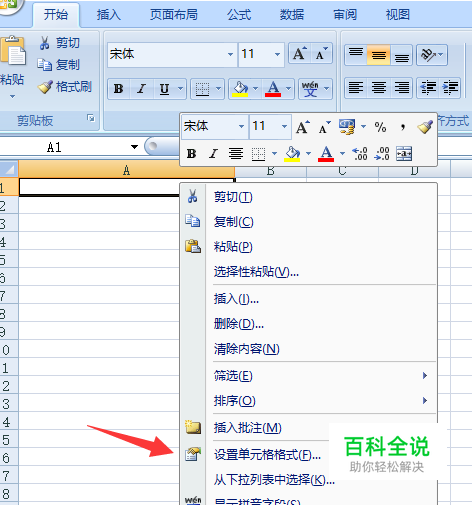Click the ribbon phonetic guide wén icon
Image resolution: width=472 pixels, height=505 pixels.
[310, 89]
